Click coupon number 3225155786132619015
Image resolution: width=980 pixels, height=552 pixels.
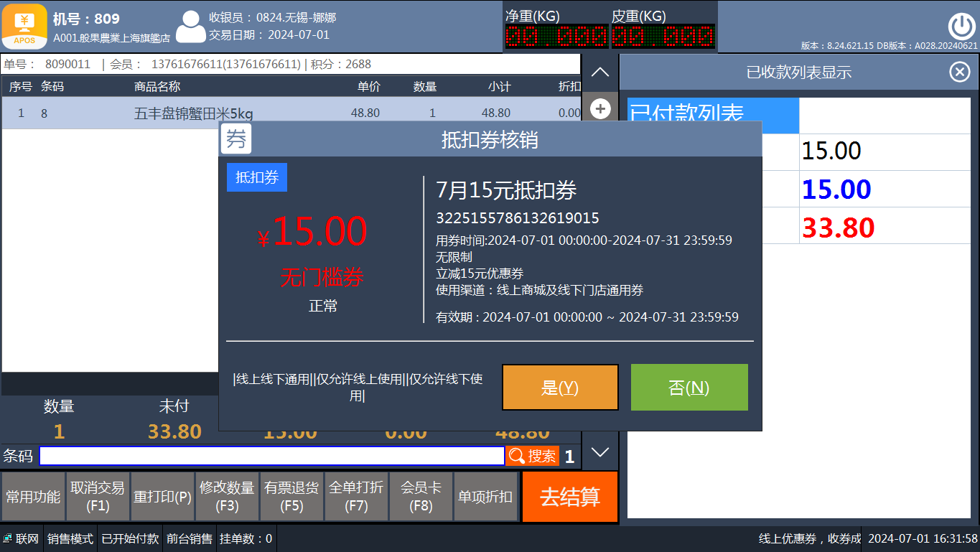[518, 218]
